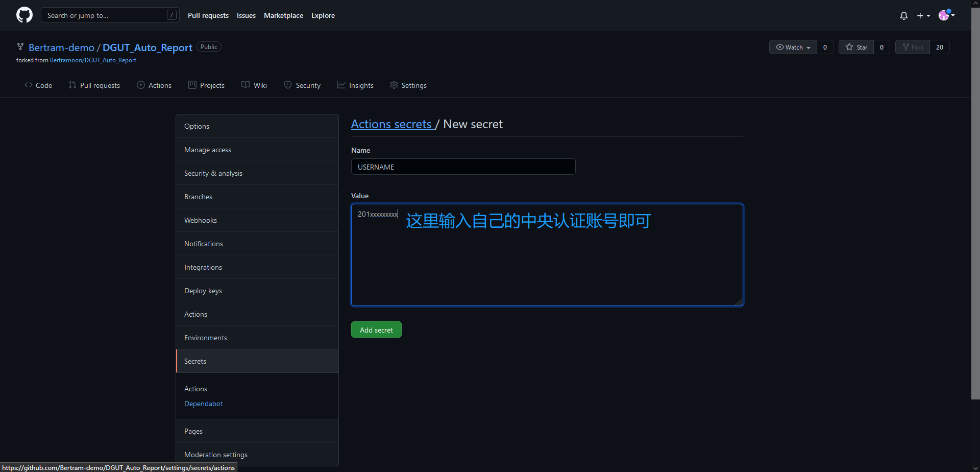Click the Name field containing USERNAME

463,167
